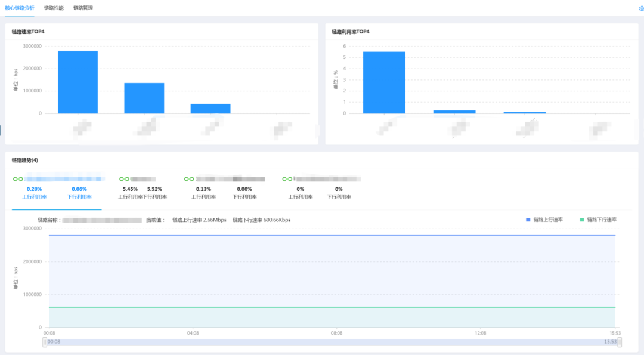
Task: Go to 链路管理 tab
Action: 83,8
